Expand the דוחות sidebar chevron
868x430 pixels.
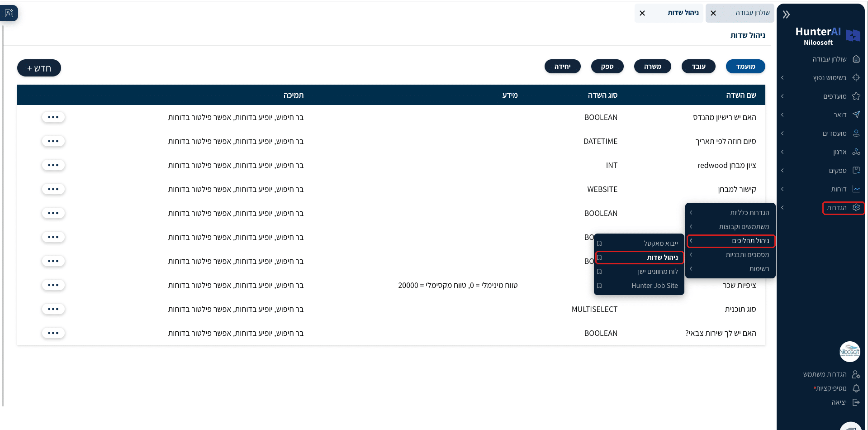[x=782, y=189]
